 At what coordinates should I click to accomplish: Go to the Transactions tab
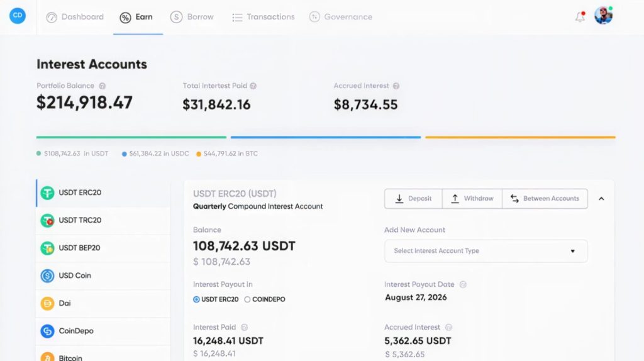264,17
